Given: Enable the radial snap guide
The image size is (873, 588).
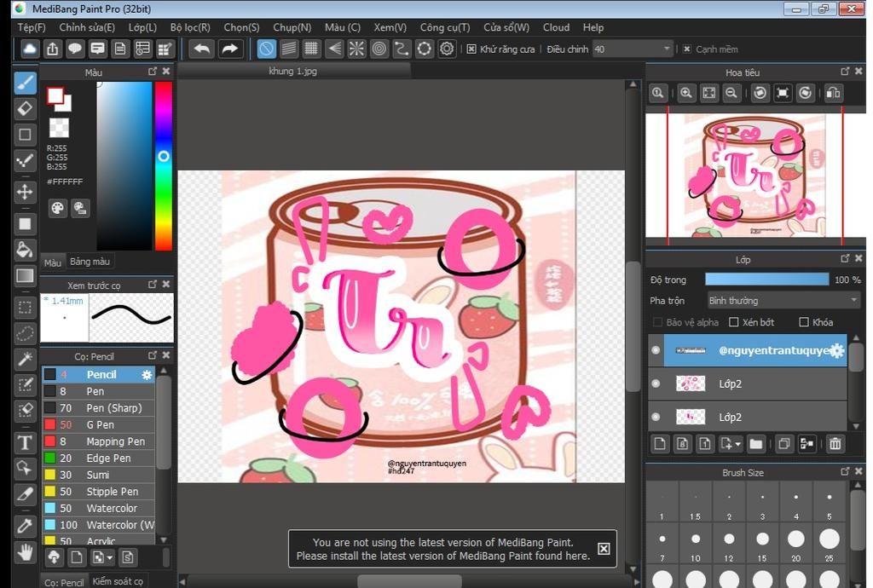Looking at the screenshot, I should pyautogui.click(x=356, y=49).
